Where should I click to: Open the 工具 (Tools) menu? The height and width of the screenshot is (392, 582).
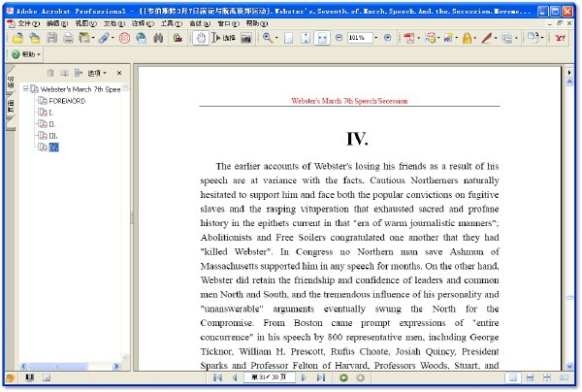point(171,23)
